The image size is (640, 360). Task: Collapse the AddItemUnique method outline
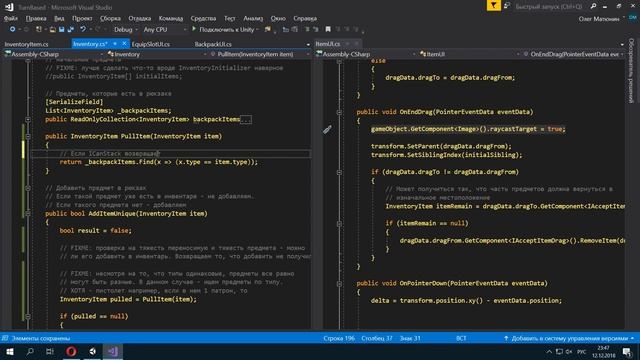coord(28,213)
